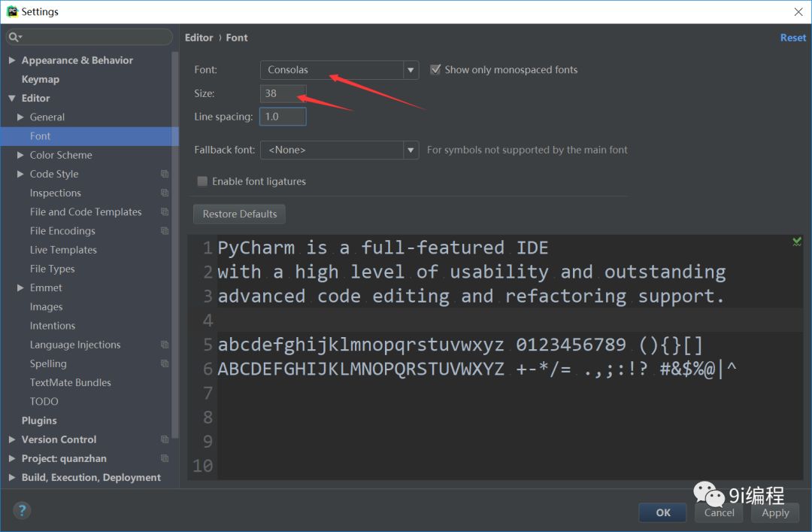Open Live Templates settings
Viewport: 812px width, 532px height.
tap(63, 250)
